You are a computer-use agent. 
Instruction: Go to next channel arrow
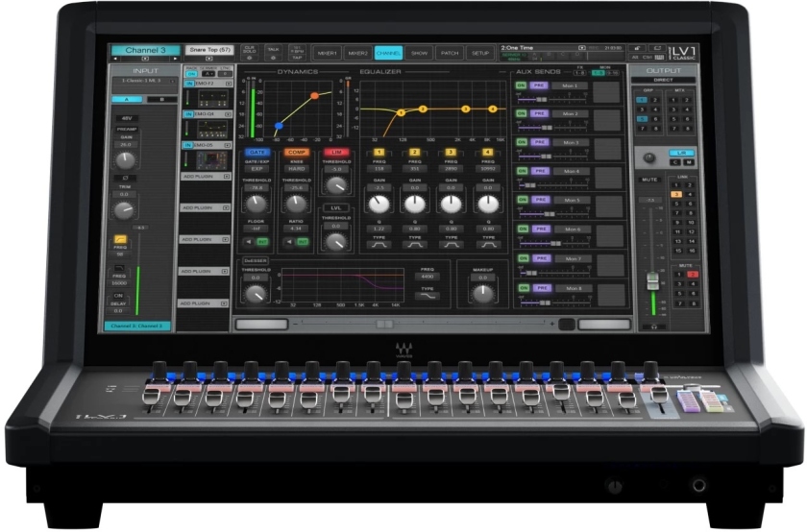click(176, 59)
